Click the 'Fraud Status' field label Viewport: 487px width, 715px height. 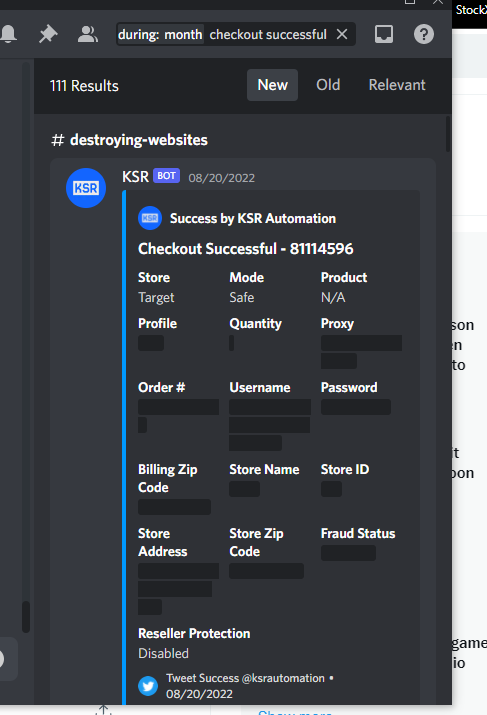(x=358, y=534)
